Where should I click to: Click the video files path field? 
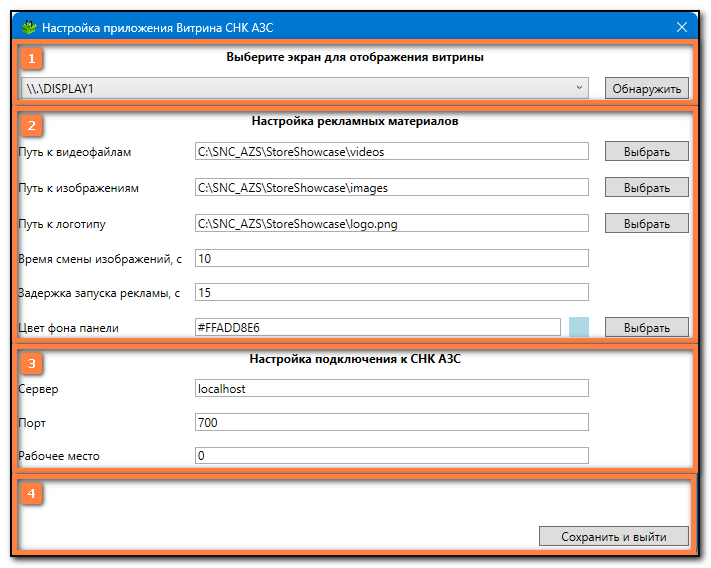(x=392, y=151)
